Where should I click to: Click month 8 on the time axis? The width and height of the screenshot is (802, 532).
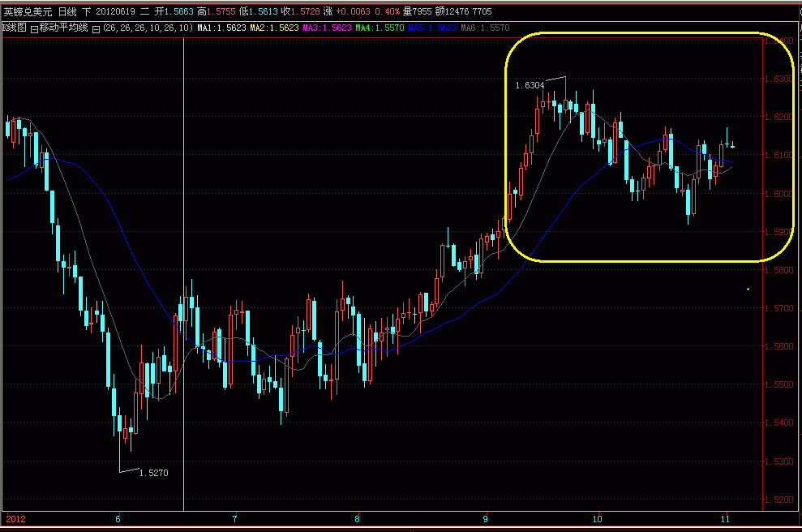pos(357,519)
